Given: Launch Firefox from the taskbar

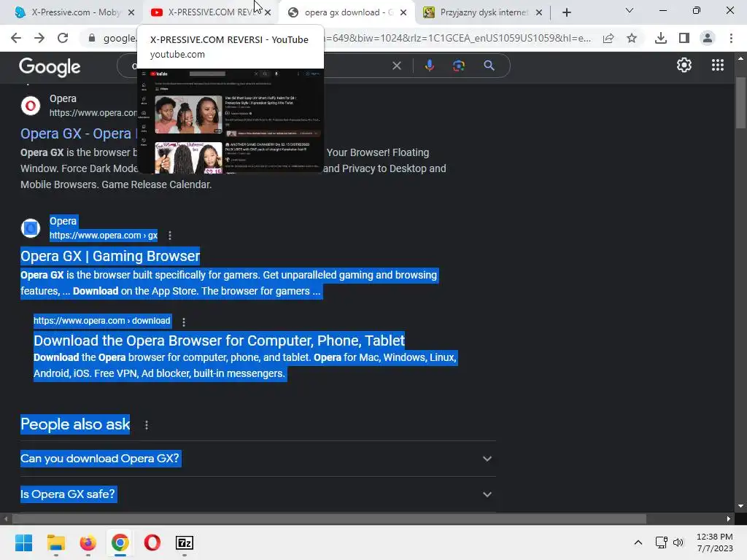Looking at the screenshot, I should click(x=88, y=542).
